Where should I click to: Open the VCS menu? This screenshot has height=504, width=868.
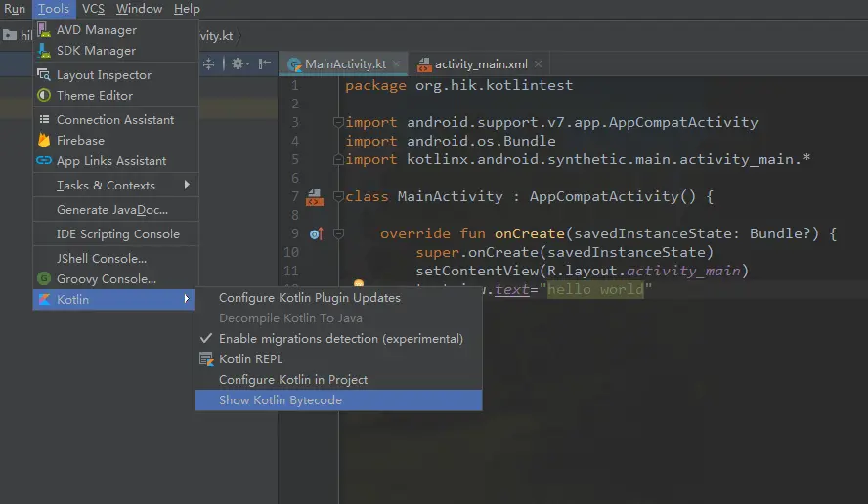93,9
